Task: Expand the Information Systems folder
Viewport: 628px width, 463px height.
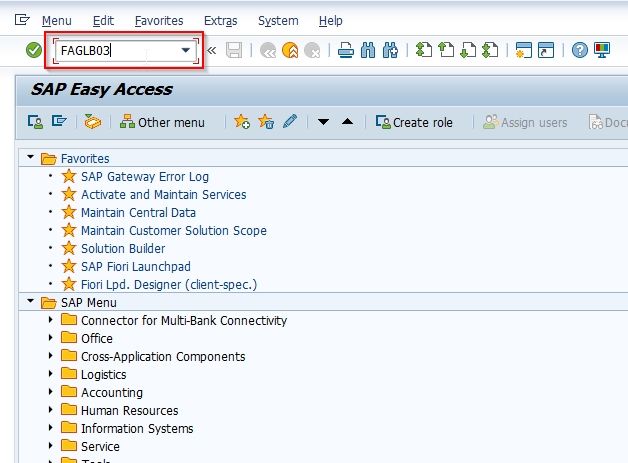Action: point(50,428)
